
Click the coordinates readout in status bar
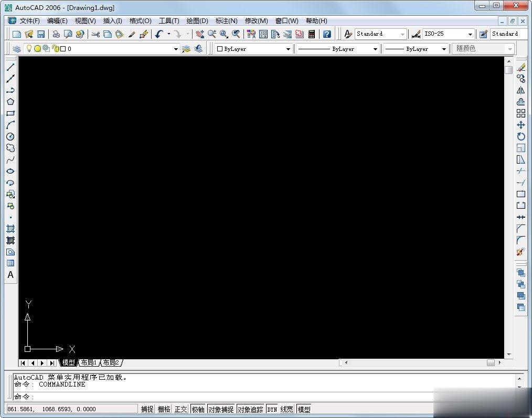[72, 409]
